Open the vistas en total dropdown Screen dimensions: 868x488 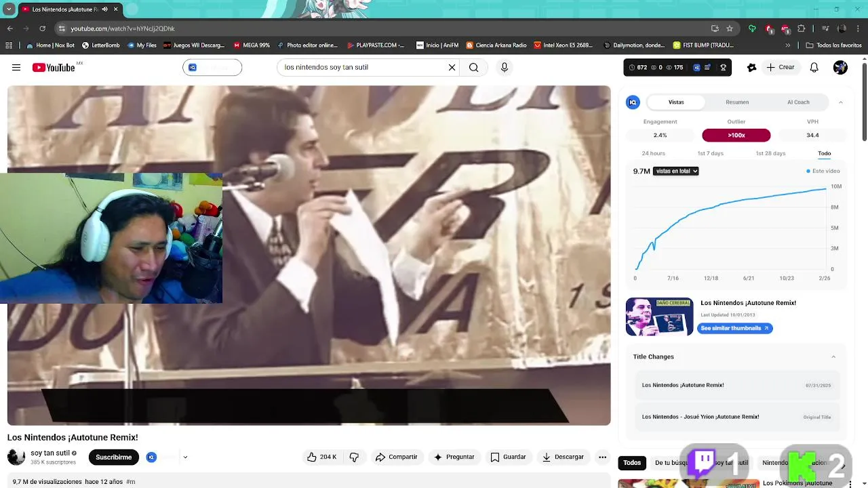[x=675, y=171]
